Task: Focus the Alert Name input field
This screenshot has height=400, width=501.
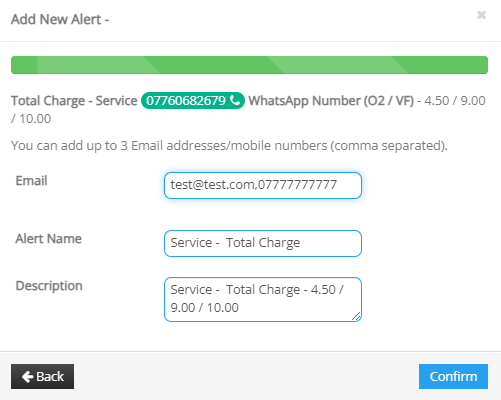Action: (263, 243)
